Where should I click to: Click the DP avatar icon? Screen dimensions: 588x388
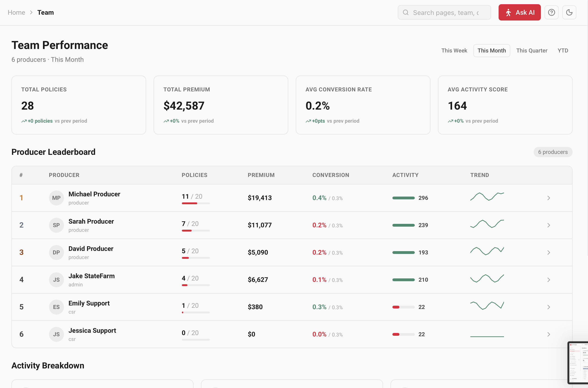(56, 252)
